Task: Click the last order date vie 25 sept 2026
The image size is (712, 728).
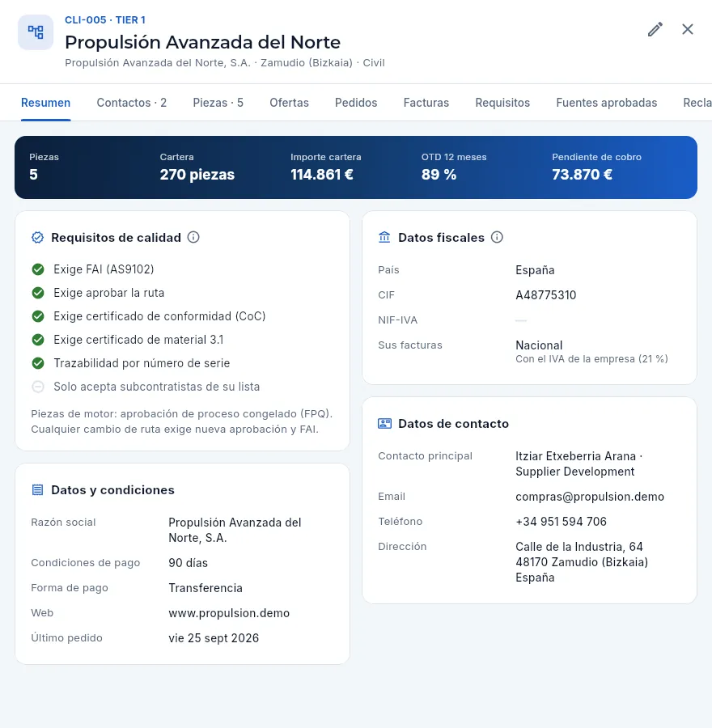Action: [x=214, y=638]
